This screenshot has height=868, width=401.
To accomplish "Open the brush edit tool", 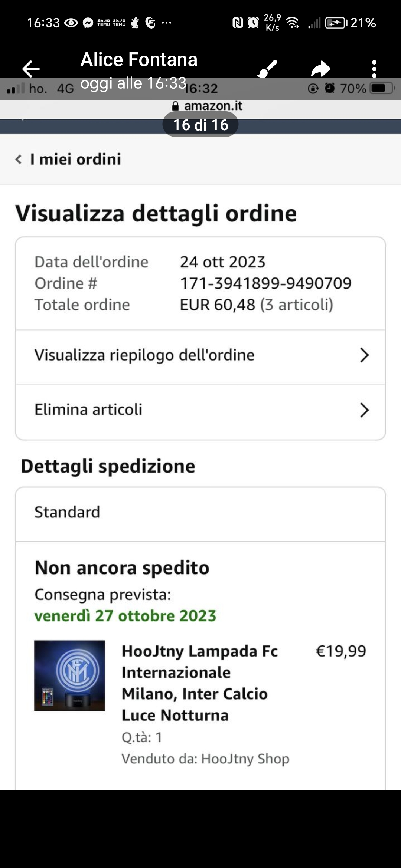I will 267,69.
